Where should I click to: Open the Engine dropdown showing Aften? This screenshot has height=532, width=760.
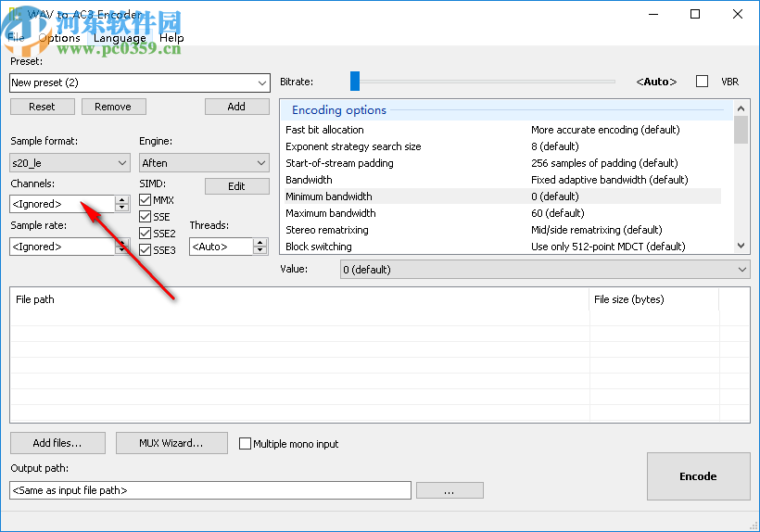204,163
